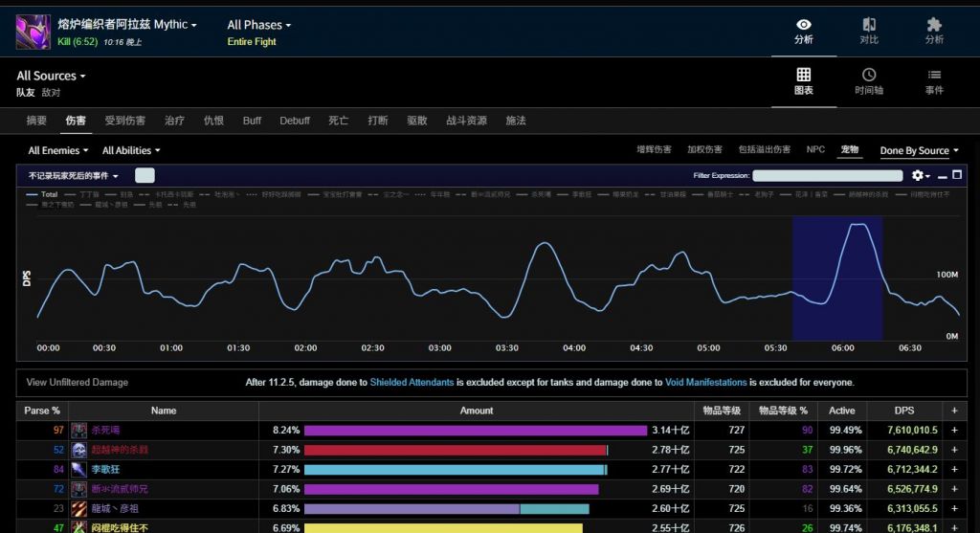Click the eye-shaped 分析 icon
The width and height of the screenshot is (980, 533).
tap(803, 25)
